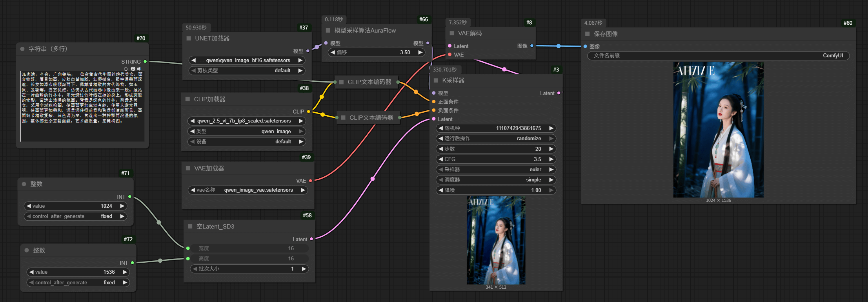Collapse the K采样器 node via its square
Viewport: 868px width, 302px height.
436,80
